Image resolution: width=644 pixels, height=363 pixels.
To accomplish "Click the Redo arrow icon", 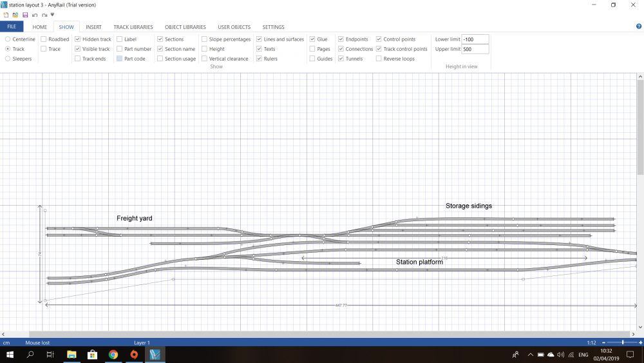I will [44, 15].
